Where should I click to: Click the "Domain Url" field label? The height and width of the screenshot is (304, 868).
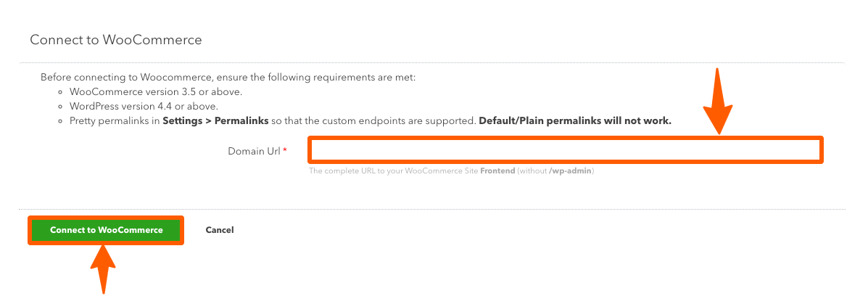pyautogui.click(x=254, y=151)
